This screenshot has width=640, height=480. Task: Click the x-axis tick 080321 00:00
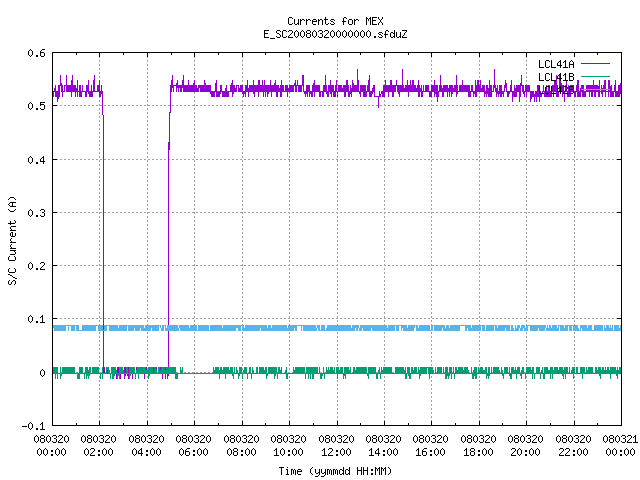pos(620,445)
